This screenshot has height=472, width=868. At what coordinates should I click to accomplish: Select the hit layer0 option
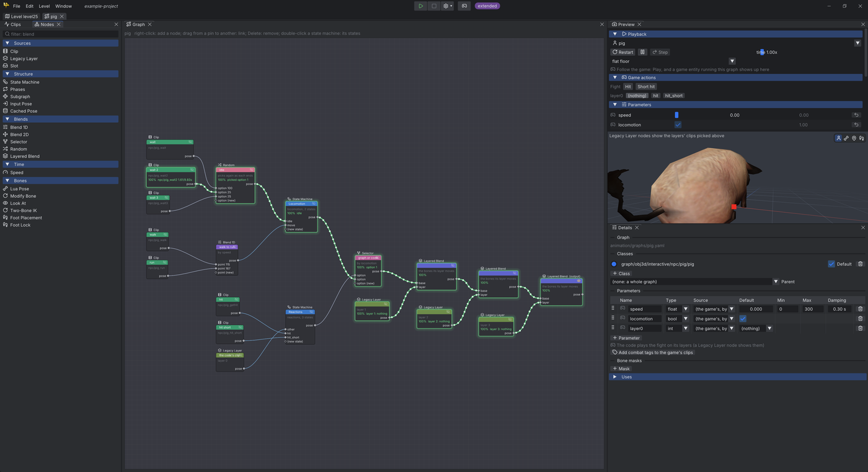[x=655, y=96]
